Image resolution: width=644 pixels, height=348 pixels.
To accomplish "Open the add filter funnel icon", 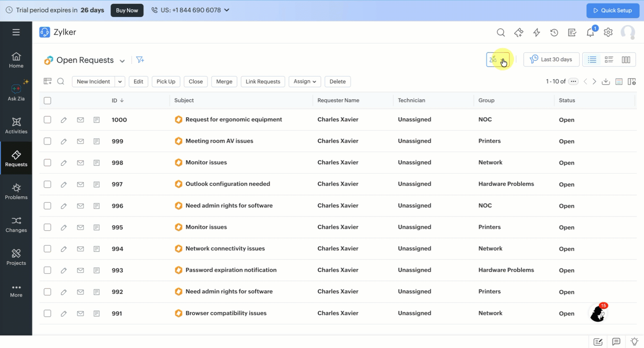I will pyautogui.click(x=140, y=60).
